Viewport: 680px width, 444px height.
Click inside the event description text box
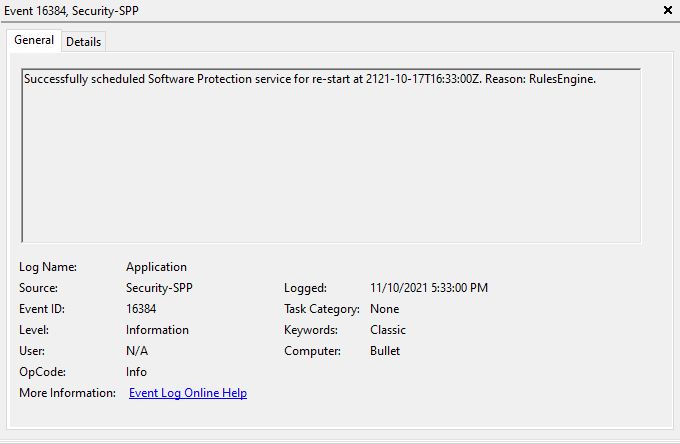point(331,156)
